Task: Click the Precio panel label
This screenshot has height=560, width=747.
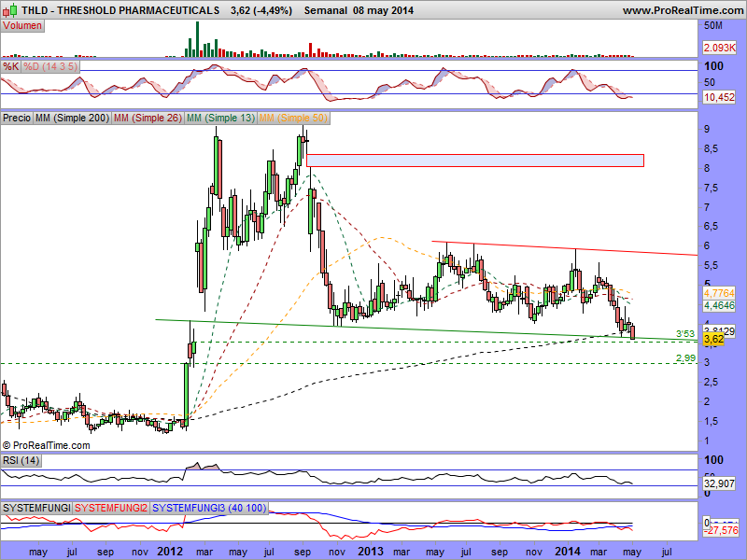Action: [17, 118]
